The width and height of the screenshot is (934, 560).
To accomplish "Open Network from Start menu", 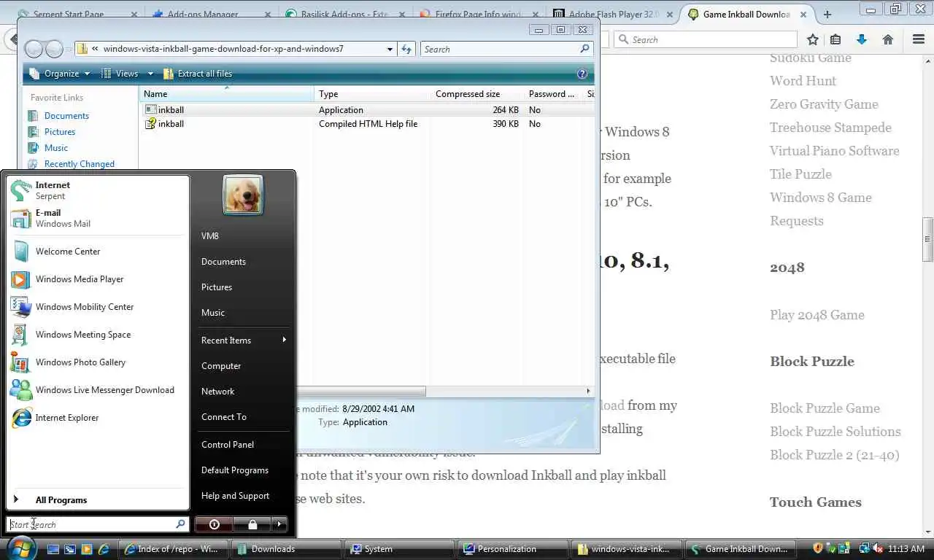I will [244, 392].
